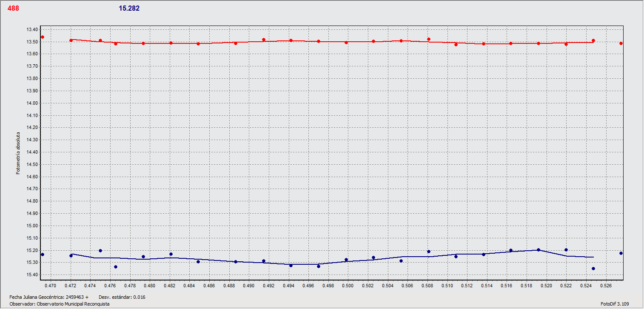Select the rightmost red data point
644x309 pixels.
(621, 43)
